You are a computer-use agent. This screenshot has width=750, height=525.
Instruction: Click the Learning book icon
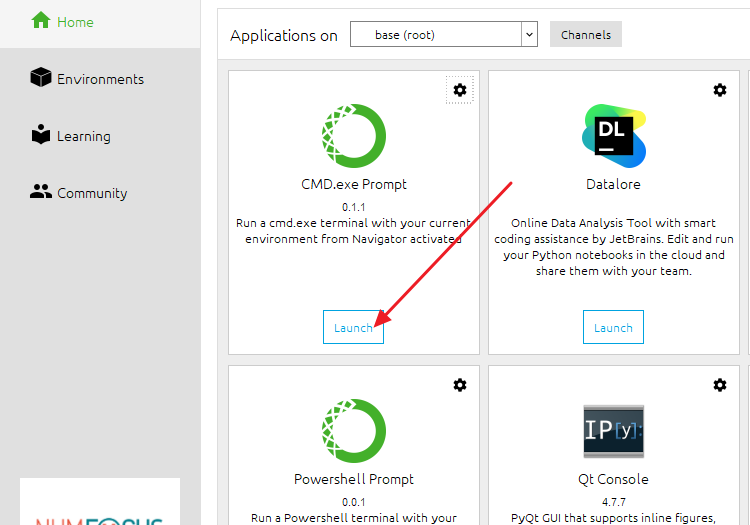tap(41, 134)
